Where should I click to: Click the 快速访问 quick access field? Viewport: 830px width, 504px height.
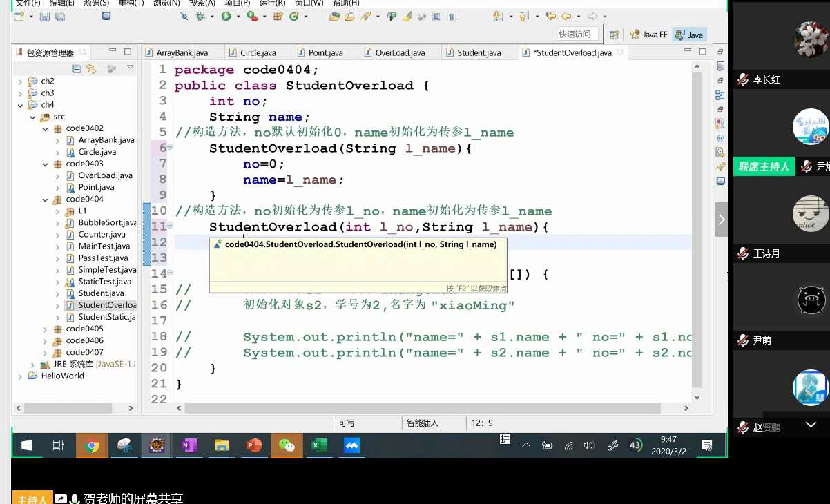(577, 35)
